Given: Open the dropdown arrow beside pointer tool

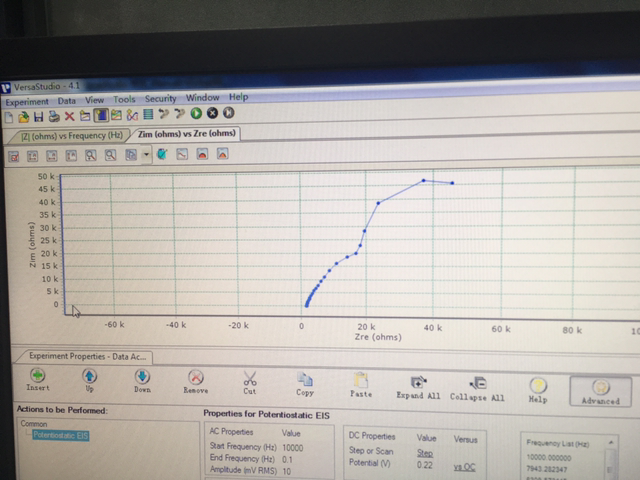Looking at the screenshot, I should pyautogui.click(x=146, y=155).
